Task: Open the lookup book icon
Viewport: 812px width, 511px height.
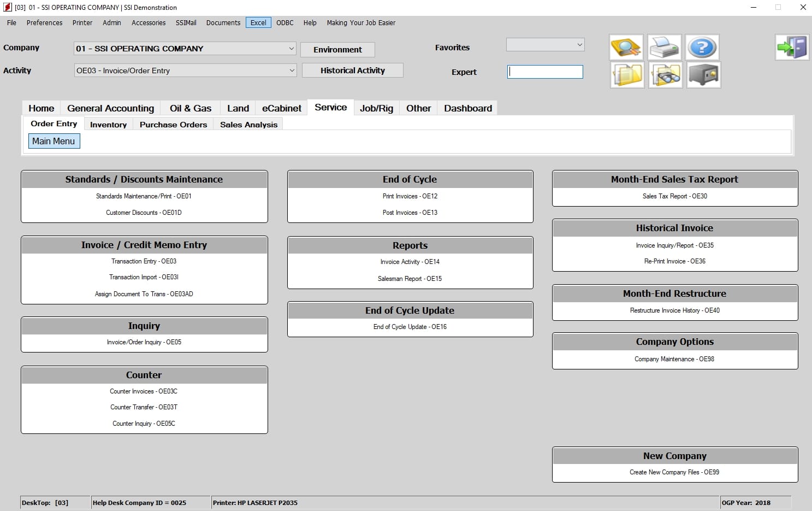Action: point(626,47)
